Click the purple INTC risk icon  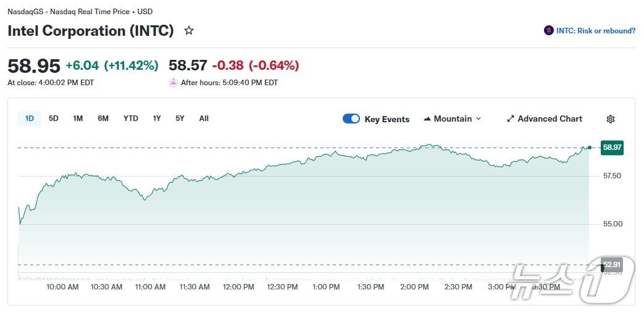pyautogui.click(x=548, y=31)
